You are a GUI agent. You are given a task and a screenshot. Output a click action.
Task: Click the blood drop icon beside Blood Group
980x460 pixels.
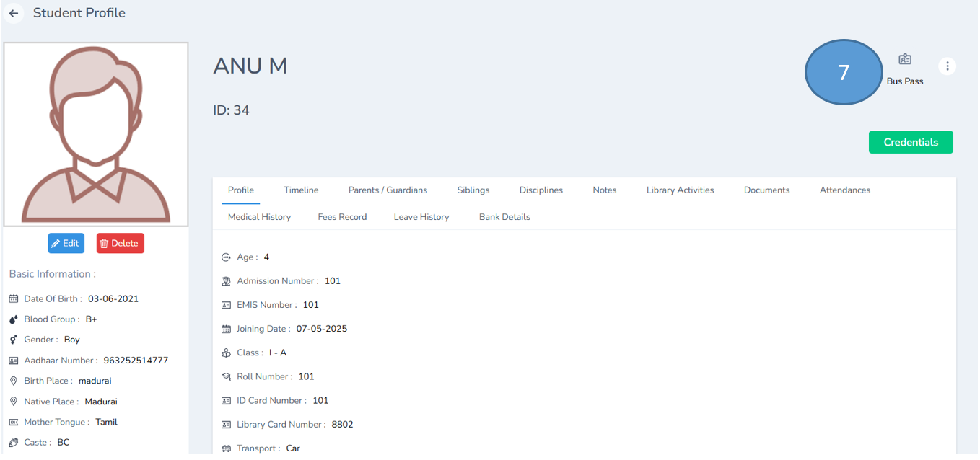tap(12, 319)
